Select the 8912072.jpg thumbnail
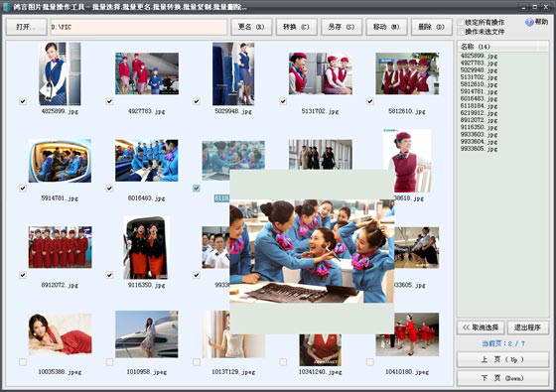This screenshot has width=556, height=392. pyautogui.click(x=60, y=247)
